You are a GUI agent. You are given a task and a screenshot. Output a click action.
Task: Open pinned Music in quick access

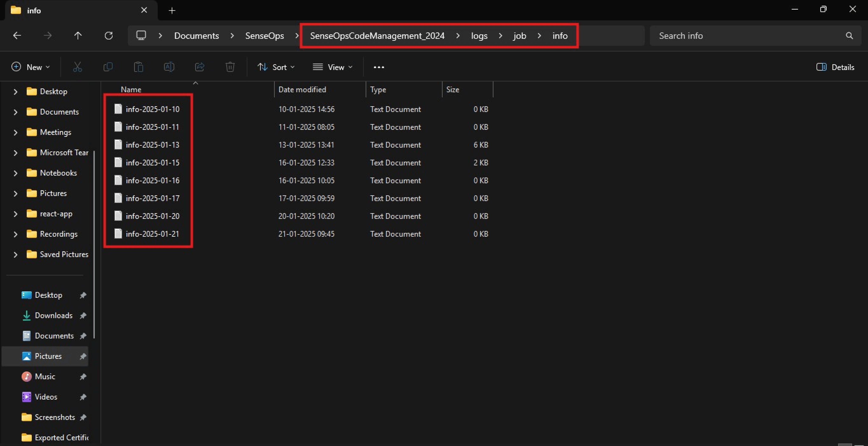46,377
